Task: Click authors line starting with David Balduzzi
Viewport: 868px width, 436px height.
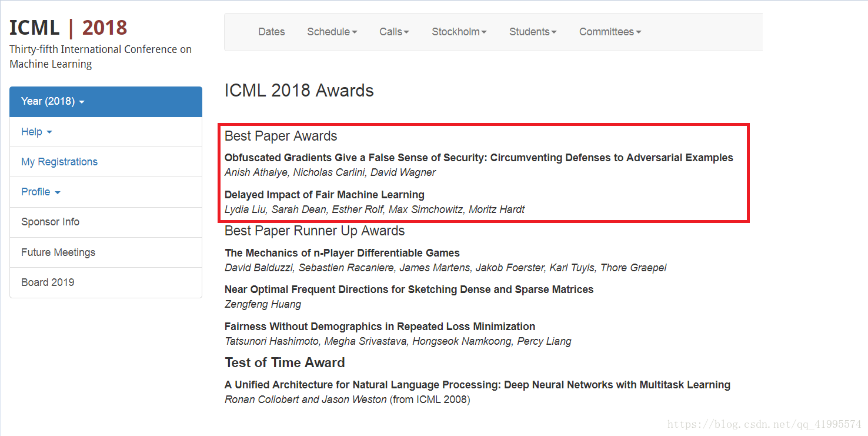Action: click(446, 268)
